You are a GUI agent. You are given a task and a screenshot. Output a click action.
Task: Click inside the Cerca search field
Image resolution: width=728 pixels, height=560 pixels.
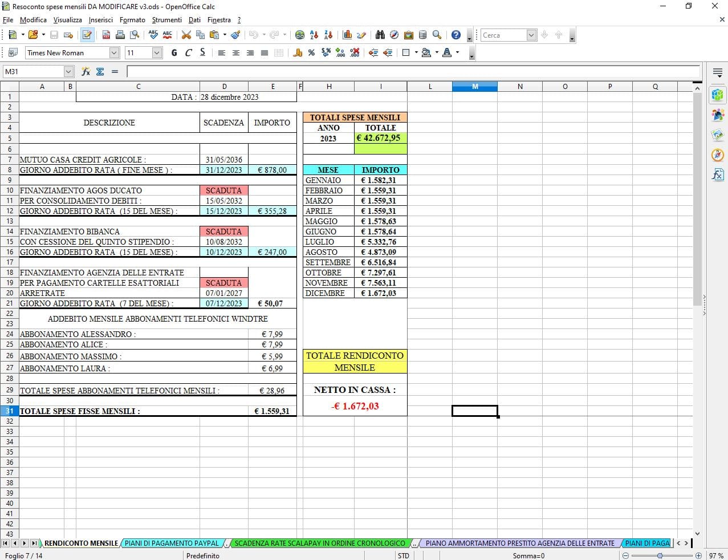coord(503,35)
